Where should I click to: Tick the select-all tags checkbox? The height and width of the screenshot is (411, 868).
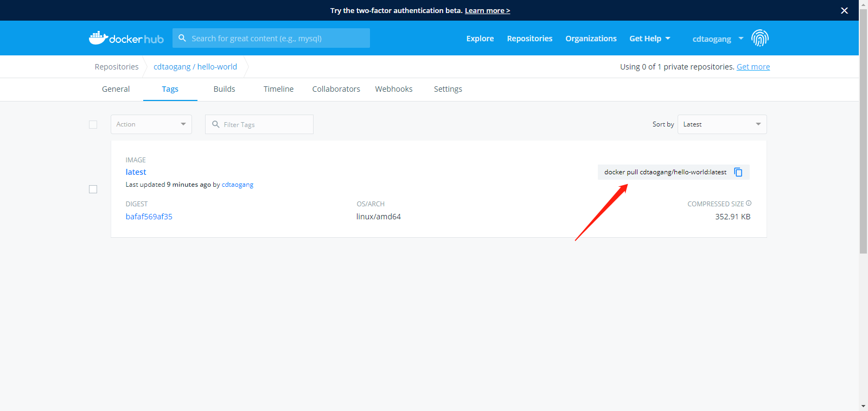93,124
